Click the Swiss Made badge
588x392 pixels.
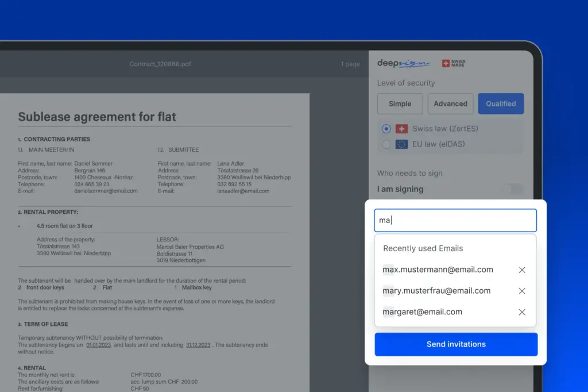point(454,64)
